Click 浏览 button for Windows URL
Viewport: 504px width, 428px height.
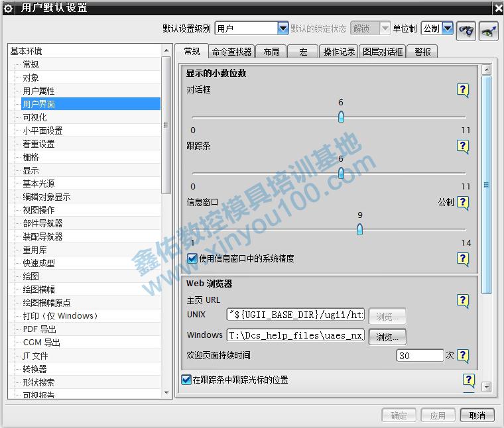(387, 337)
